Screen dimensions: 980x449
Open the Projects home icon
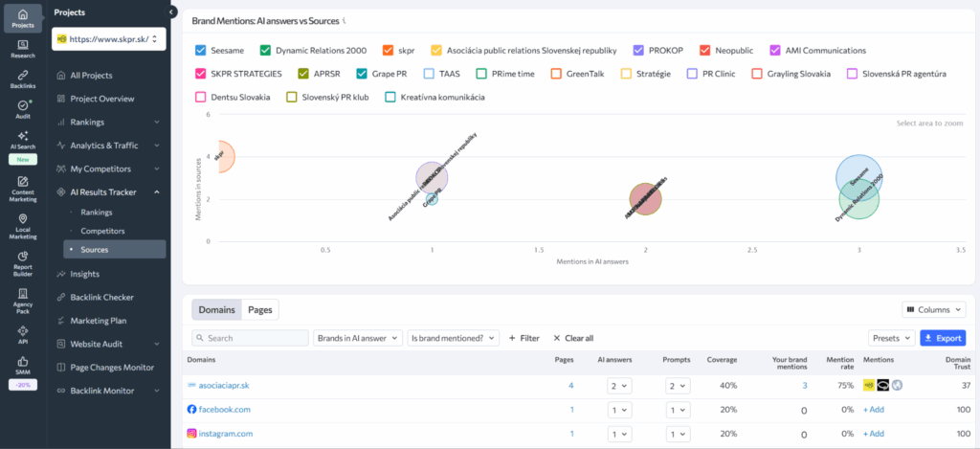point(23,14)
